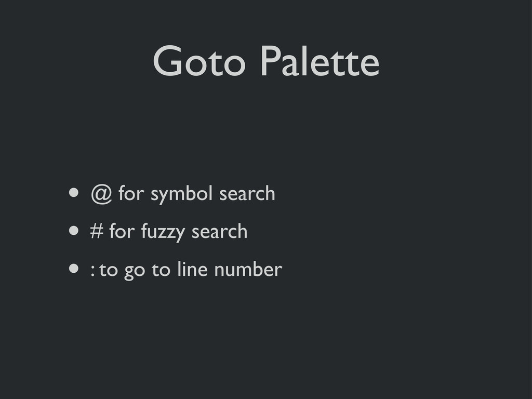The width and height of the screenshot is (532, 399).
Task: Select the bullet dot beside symbol search
Action: click(74, 193)
